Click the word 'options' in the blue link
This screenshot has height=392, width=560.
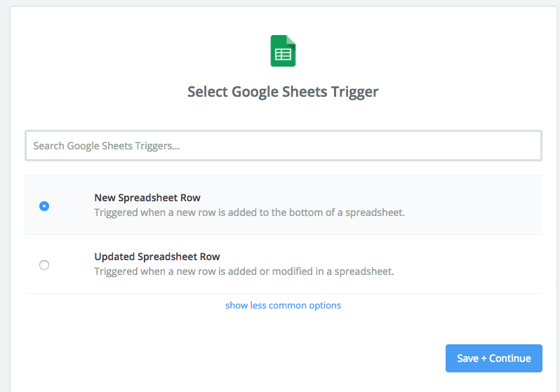coord(325,306)
